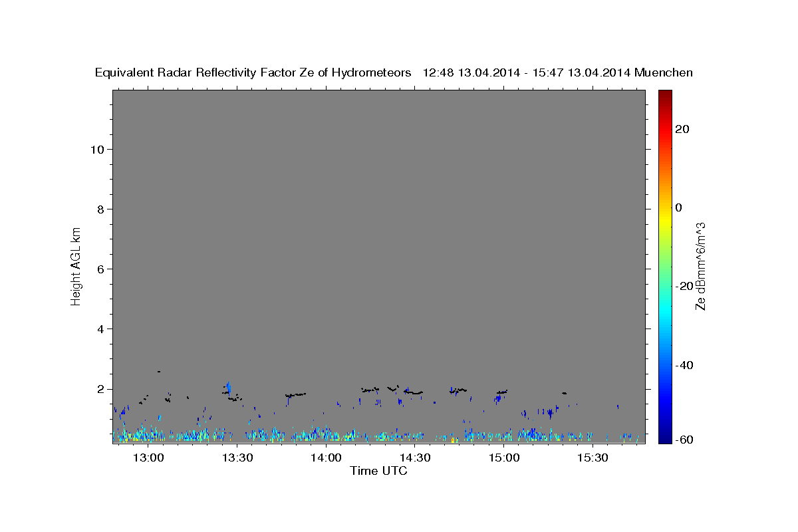Click the -60 colorbar scale label
798x532 pixels.
tap(684, 440)
